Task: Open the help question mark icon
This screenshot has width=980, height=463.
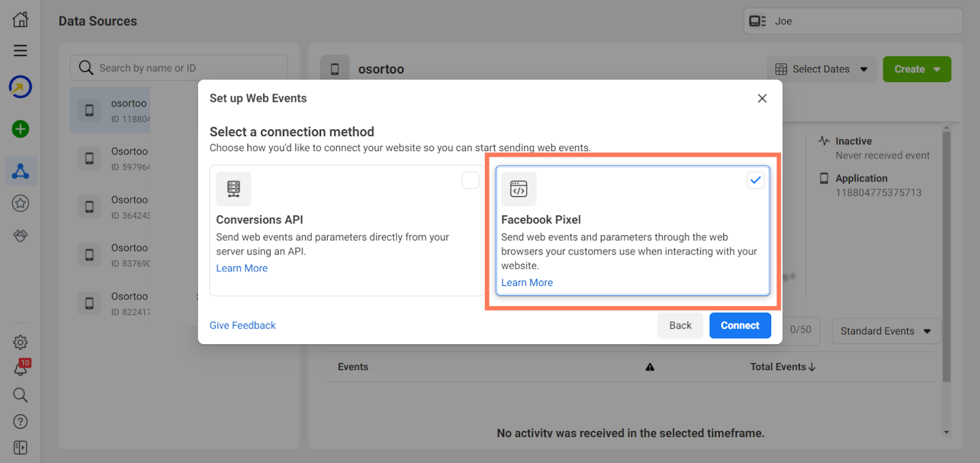Action: (20, 421)
